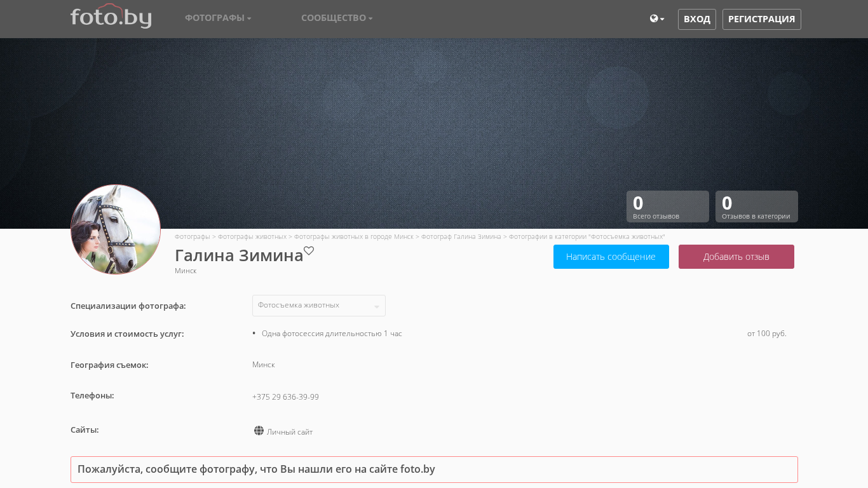
Task: Click Добавить отзыв button
Action: [736, 257]
